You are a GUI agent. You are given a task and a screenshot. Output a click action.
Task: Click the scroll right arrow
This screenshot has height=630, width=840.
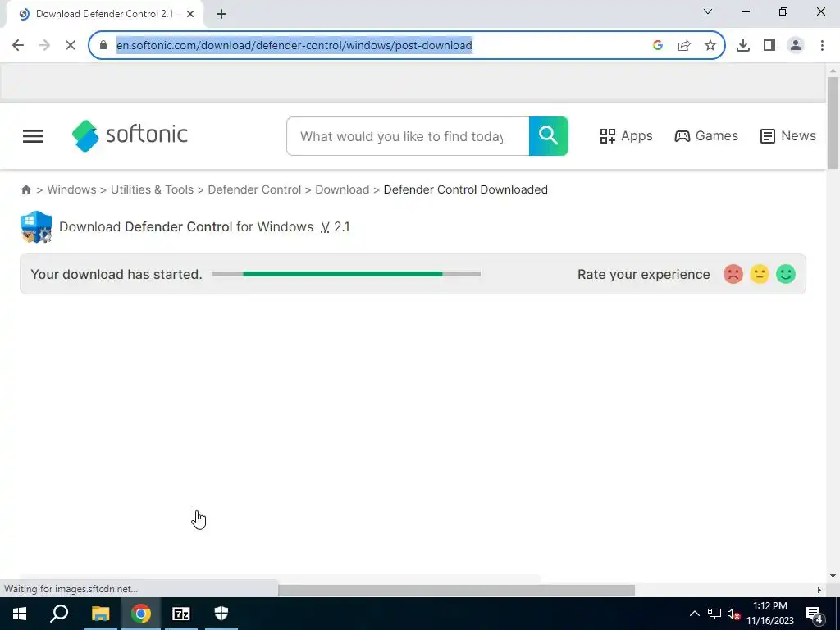click(819, 590)
